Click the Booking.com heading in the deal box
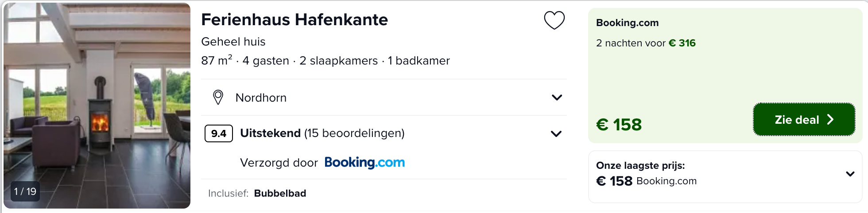Viewport: 868px width, 213px height. [627, 23]
